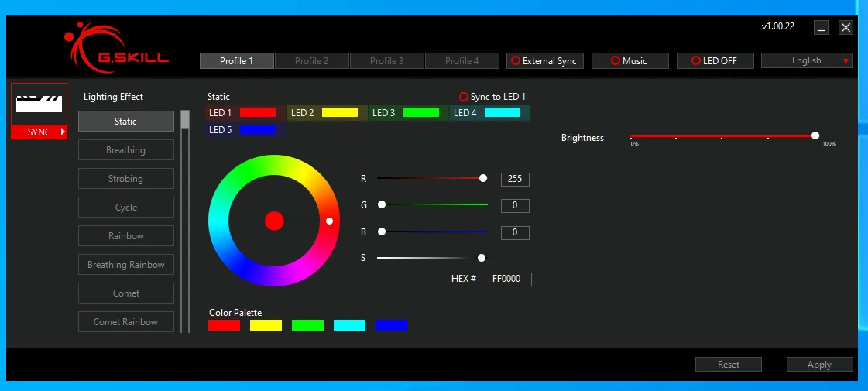This screenshot has width=868, height=391.
Task: Choose the Breathing Rainbow lighting effect
Action: 126,265
